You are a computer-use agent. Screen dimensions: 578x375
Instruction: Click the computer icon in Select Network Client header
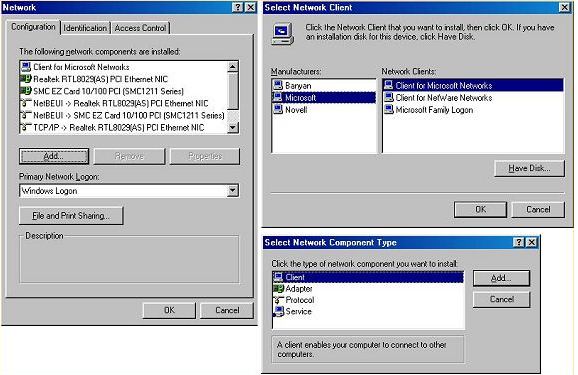tap(283, 34)
